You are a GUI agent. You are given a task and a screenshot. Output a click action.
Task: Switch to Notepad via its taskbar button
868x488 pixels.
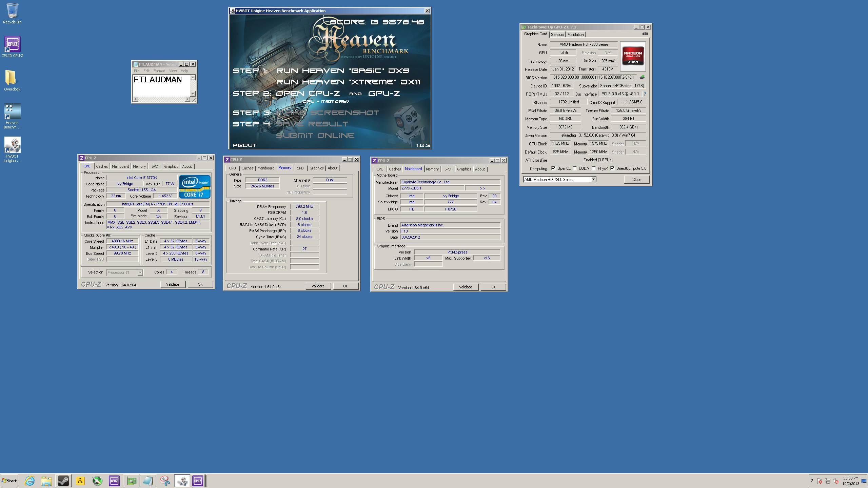(x=148, y=481)
